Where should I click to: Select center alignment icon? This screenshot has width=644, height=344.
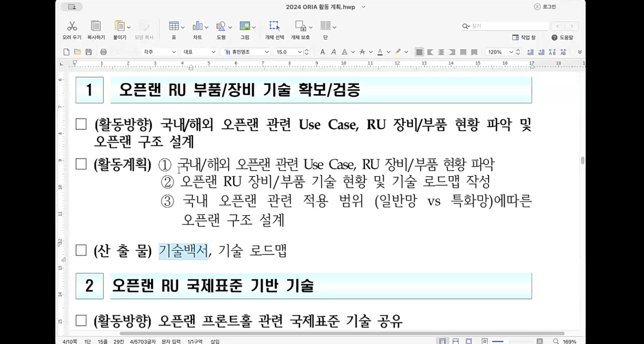(x=441, y=52)
